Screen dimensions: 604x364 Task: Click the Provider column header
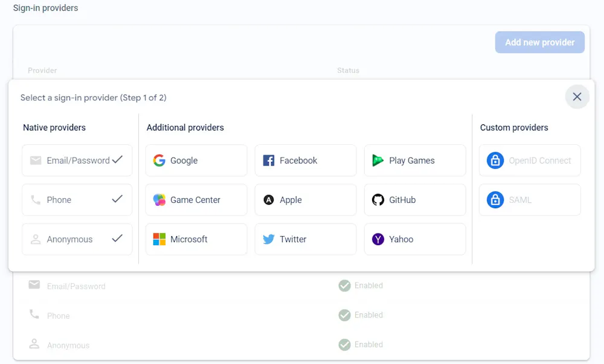click(42, 71)
